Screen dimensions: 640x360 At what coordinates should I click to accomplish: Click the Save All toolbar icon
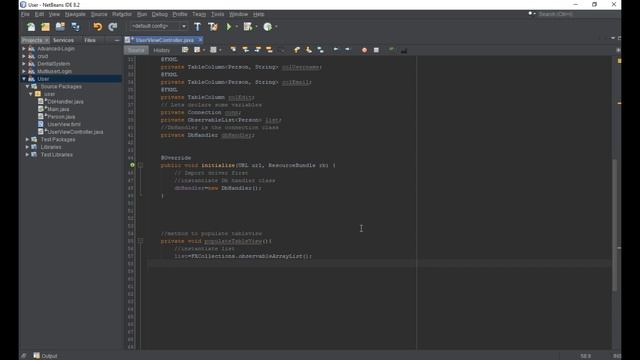pos(76,27)
